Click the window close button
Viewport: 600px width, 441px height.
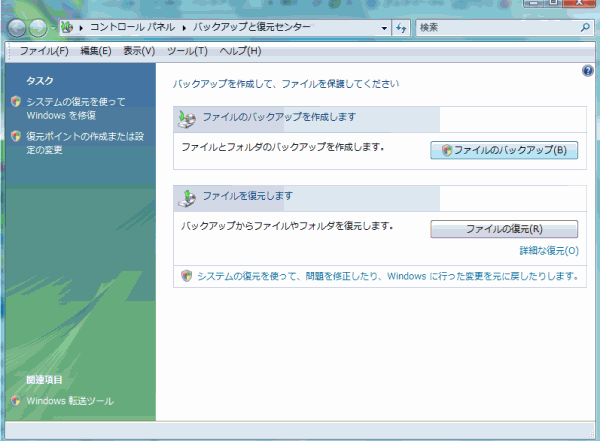[x=579, y=2]
